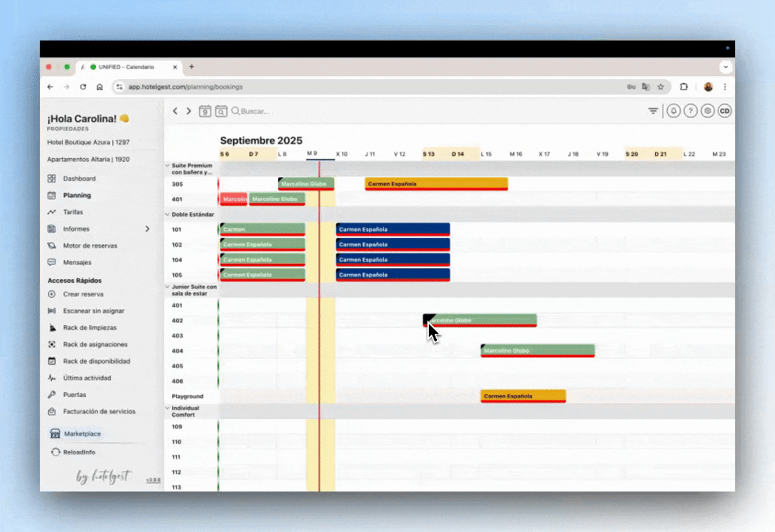Collapse Junior Suite con sala group

click(167, 287)
